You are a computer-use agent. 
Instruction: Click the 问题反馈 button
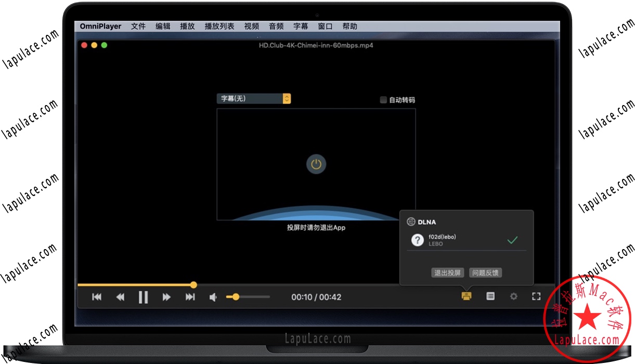(x=485, y=272)
